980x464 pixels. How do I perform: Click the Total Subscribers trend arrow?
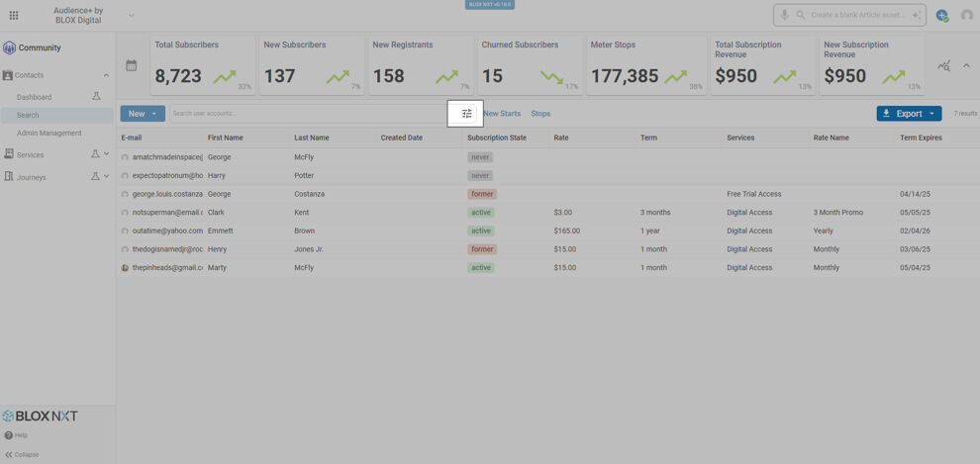pyautogui.click(x=225, y=77)
